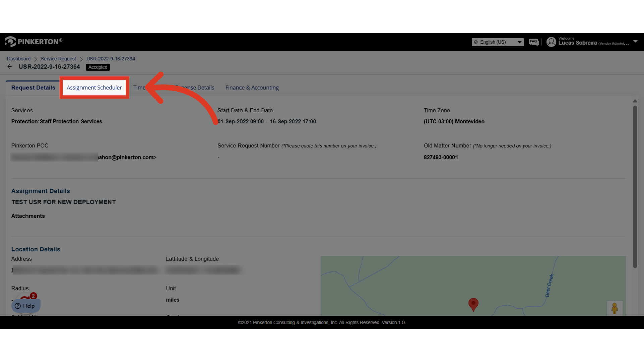Viewport: 644px width, 362px height.
Task: Open the English (US) language dropdown
Action: tap(497, 42)
